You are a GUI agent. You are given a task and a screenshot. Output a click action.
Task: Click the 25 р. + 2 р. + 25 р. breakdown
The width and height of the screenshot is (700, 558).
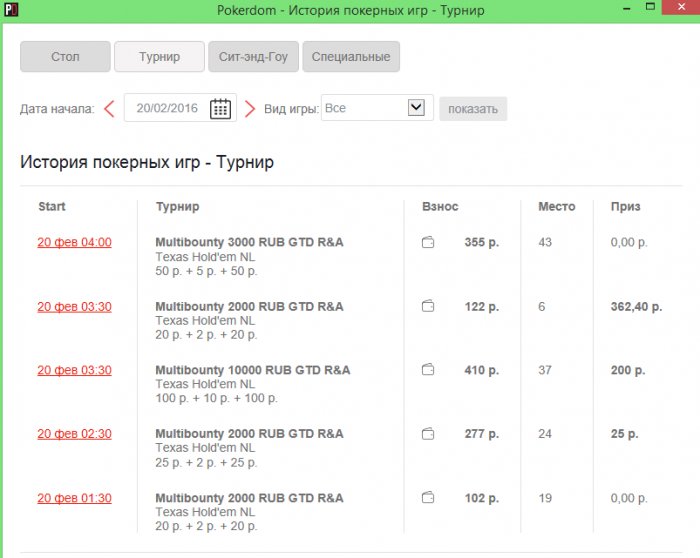click(206, 462)
